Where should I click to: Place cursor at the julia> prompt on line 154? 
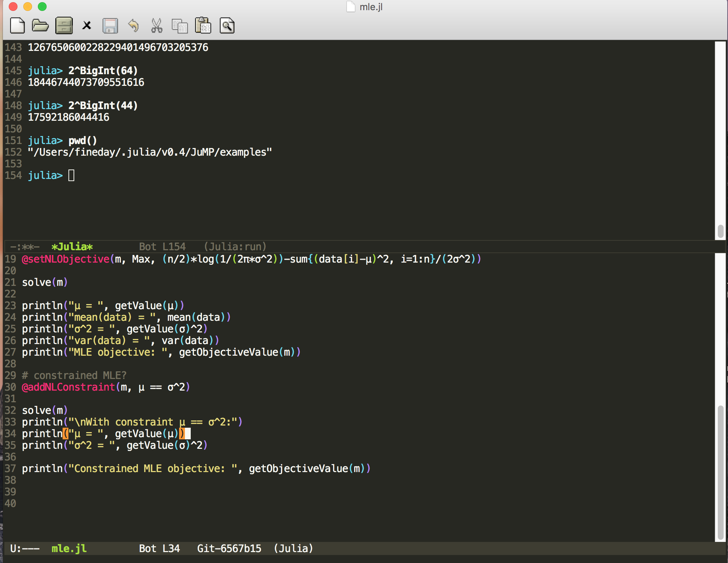tap(71, 176)
